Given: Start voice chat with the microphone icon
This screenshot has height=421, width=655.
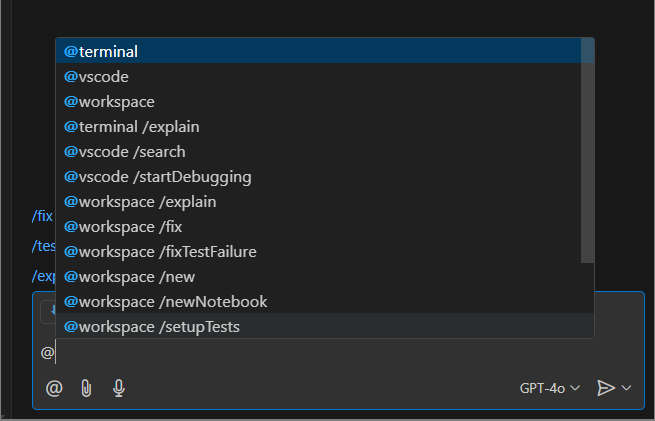Looking at the screenshot, I should (119, 388).
